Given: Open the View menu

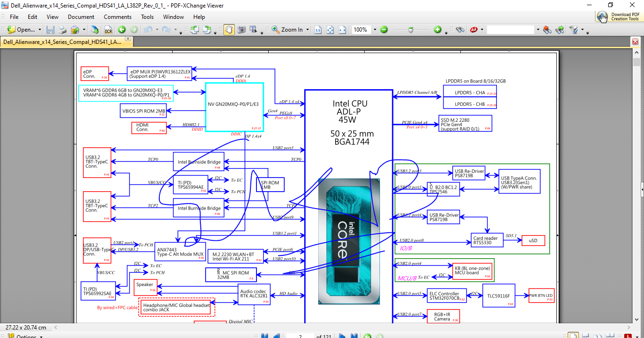Looking at the screenshot, I should [x=53, y=17].
